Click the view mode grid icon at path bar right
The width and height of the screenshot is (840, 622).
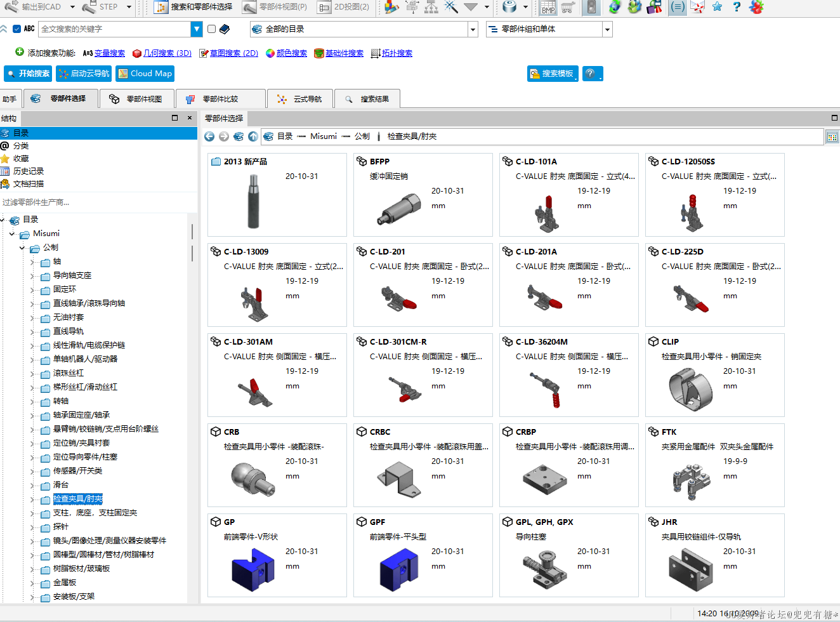832,136
